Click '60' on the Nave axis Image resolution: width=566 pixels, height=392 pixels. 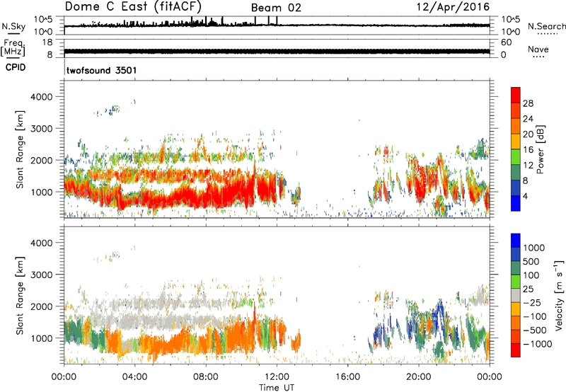(506, 42)
